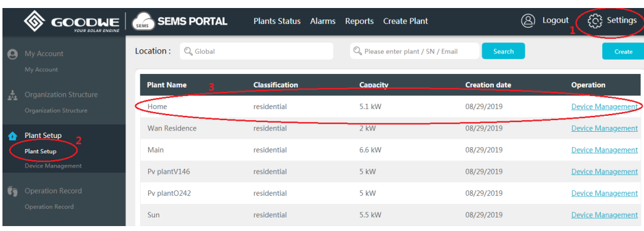This screenshot has height=231, width=644.
Task: Go to Reports in top navigation
Action: click(359, 21)
